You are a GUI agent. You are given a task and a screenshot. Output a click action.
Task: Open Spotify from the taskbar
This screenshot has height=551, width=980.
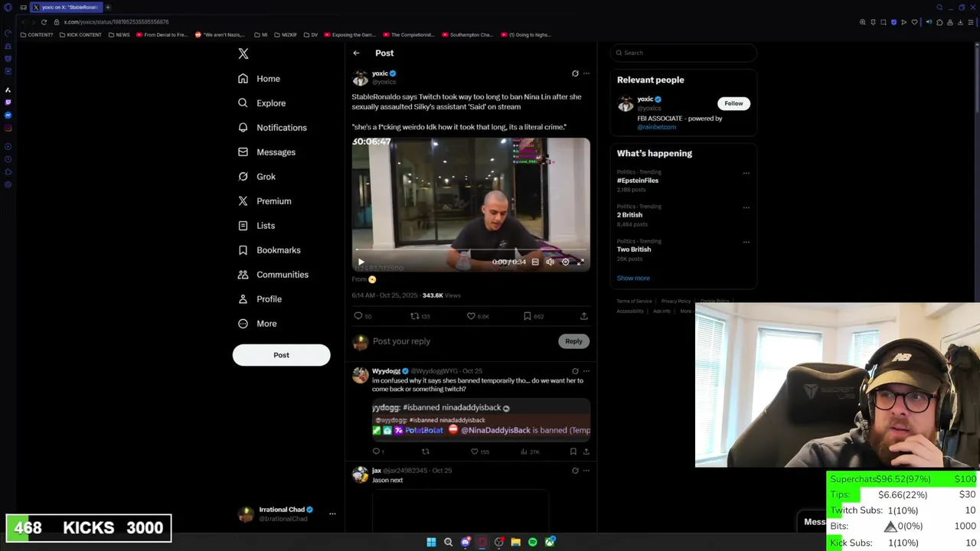[x=533, y=543]
